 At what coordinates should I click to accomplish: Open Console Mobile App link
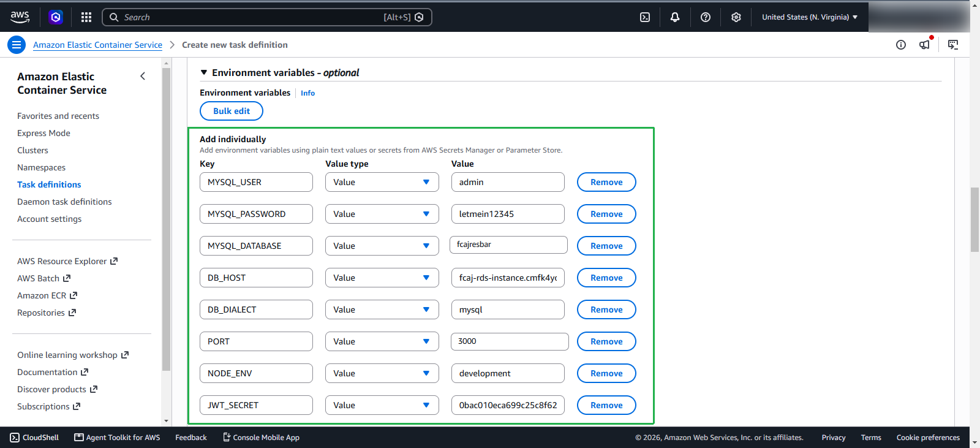click(261, 438)
